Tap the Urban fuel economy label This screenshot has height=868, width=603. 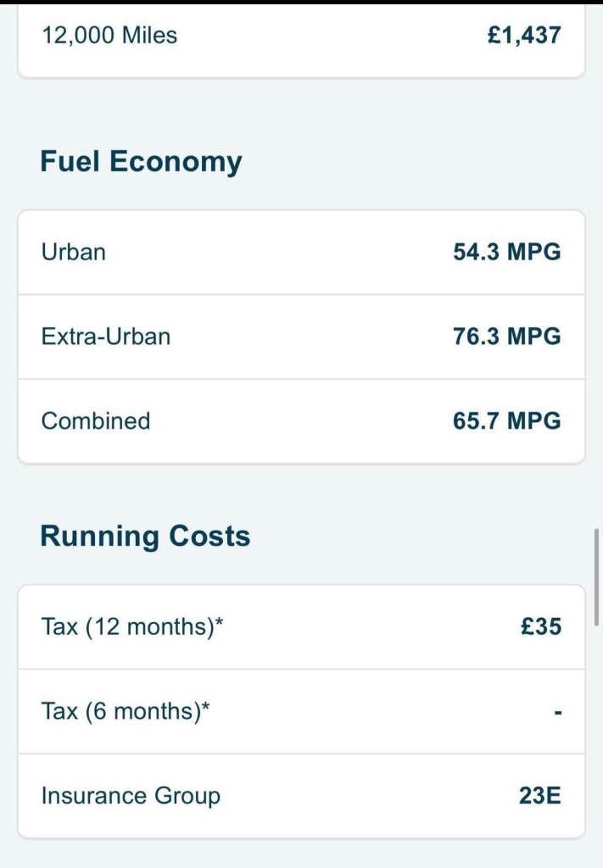tap(74, 252)
